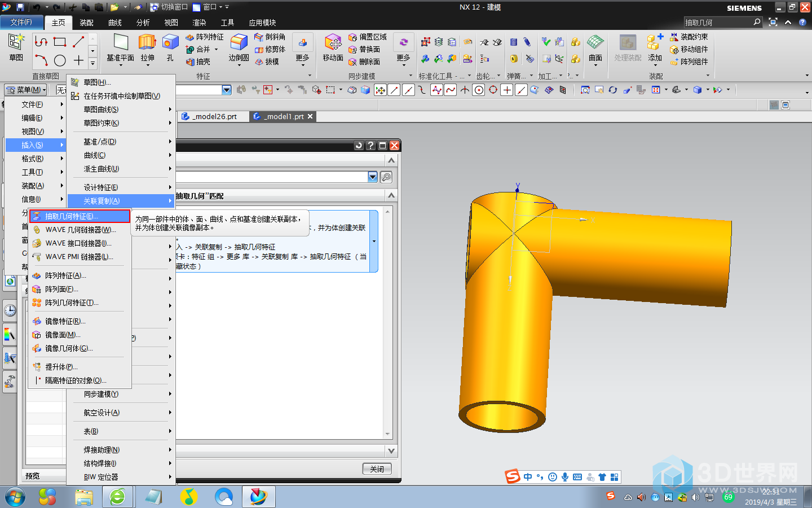Click the 边倒圆 edge blend icon
The height and width of the screenshot is (508, 812).
click(x=239, y=43)
